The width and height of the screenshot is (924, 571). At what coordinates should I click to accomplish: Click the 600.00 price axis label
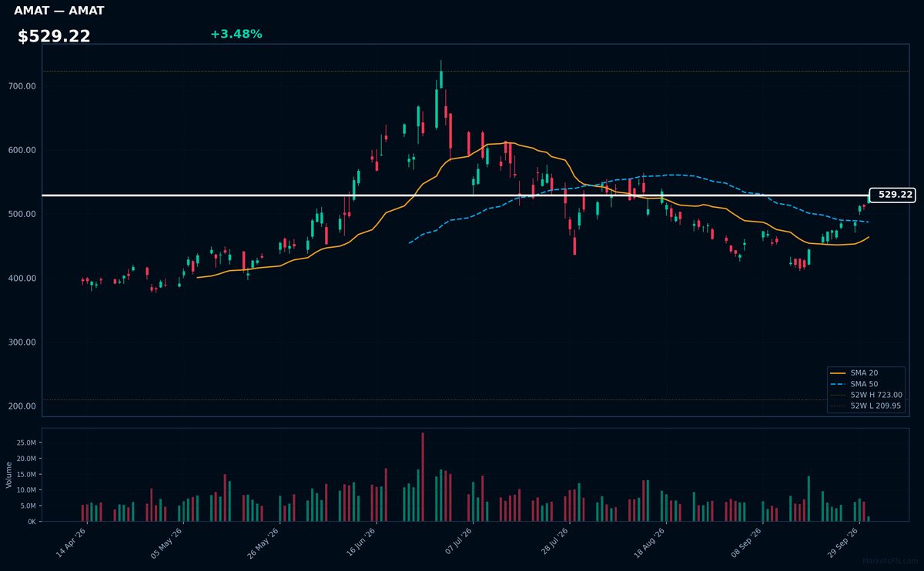(23, 150)
